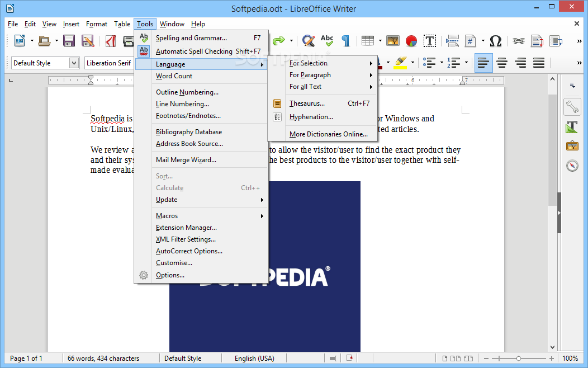Open the Extension Manager
Image resolution: width=588 pixels, height=368 pixels.
(201, 228)
